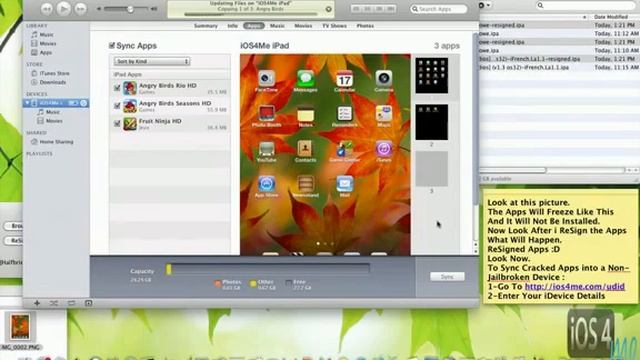Click the Photo Booth icon on iPad preview

tap(267, 113)
